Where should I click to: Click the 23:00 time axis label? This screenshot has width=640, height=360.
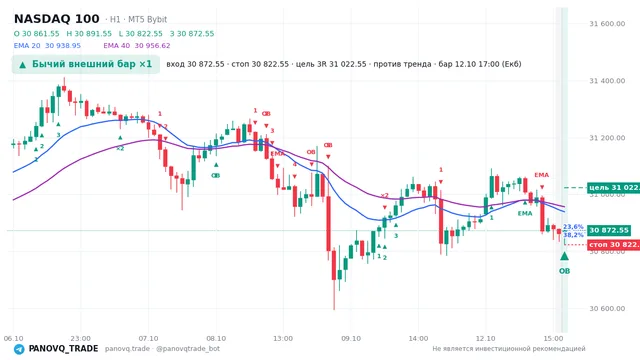[x=80, y=338]
